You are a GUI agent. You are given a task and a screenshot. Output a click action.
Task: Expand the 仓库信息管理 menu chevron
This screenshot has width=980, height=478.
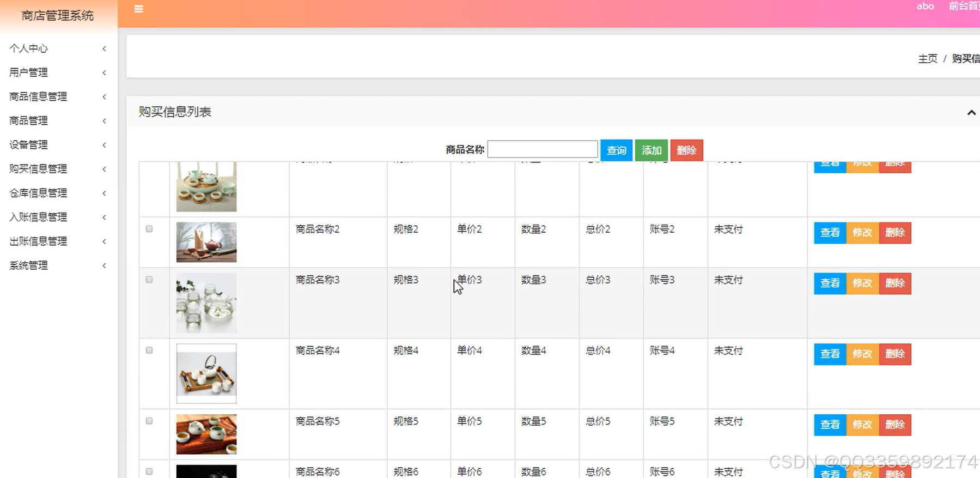[104, 193]
